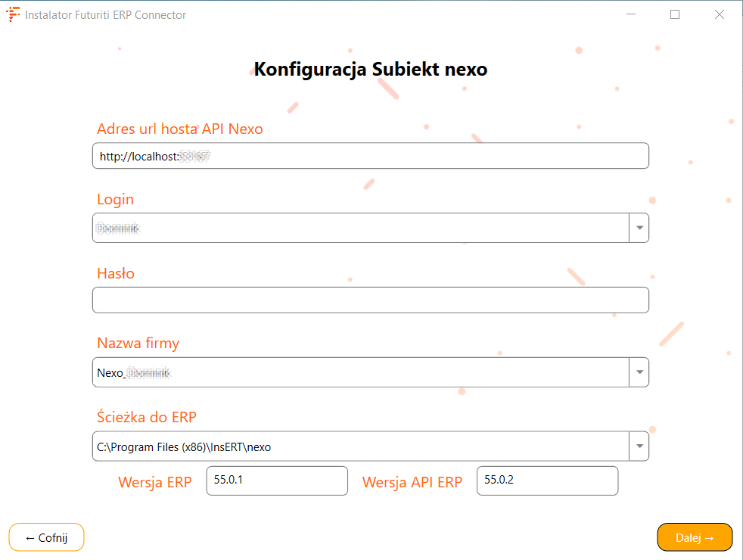Image resolution: width=743 pixels, height=560 pixels.
Task: Maximize the installer window
Action: click(675, 14)
